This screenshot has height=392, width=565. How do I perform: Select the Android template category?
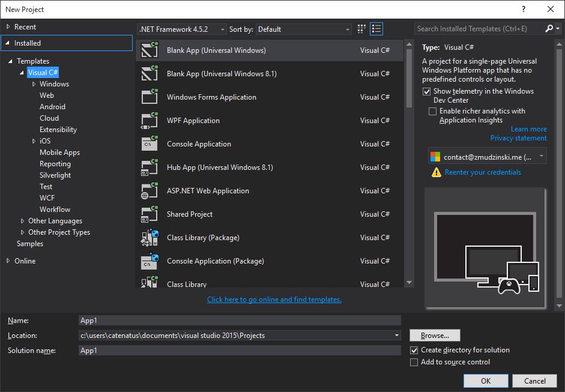tap(53, 107)
